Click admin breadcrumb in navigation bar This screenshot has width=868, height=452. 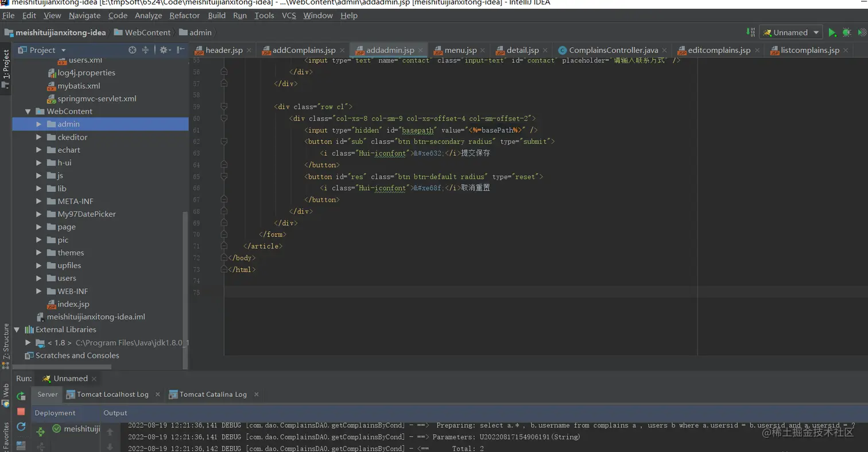196,33
